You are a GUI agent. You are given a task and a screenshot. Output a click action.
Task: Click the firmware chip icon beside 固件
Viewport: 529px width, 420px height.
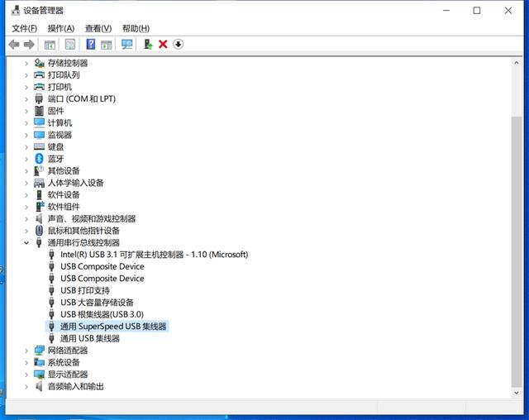point(39,111)
